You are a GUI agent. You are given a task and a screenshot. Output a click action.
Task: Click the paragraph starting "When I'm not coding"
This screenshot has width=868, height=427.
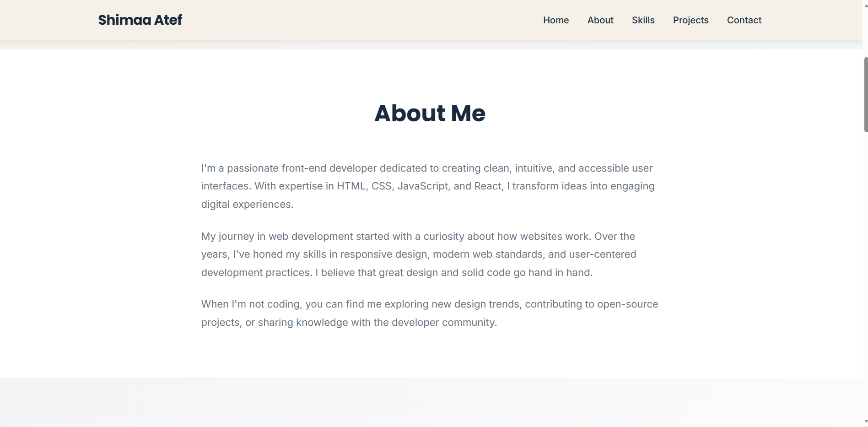(x=429, y=313)
